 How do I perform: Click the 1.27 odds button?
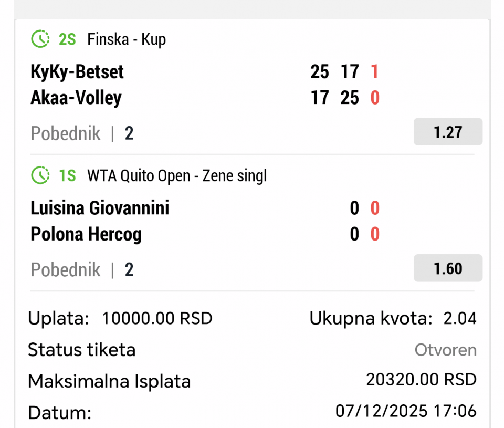point(448,132)
